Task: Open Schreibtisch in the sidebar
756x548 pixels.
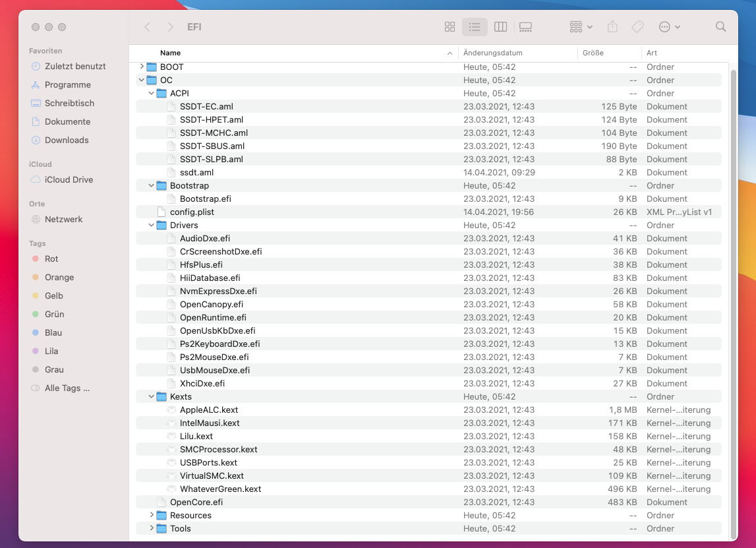Action: click(62, 104)
